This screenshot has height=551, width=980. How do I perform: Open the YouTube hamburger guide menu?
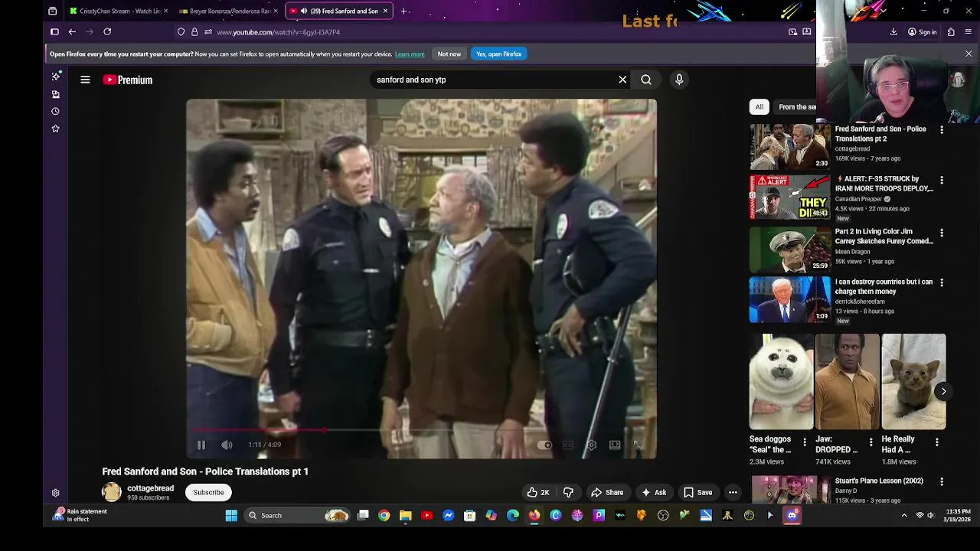coord(86,80)
